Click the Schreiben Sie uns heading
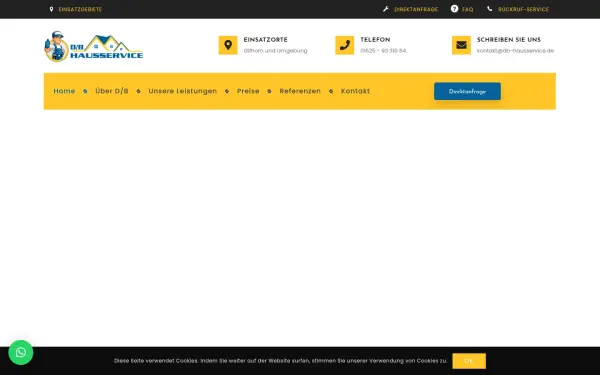The height and width of the screenshot is (375, 600). point(509,40)
